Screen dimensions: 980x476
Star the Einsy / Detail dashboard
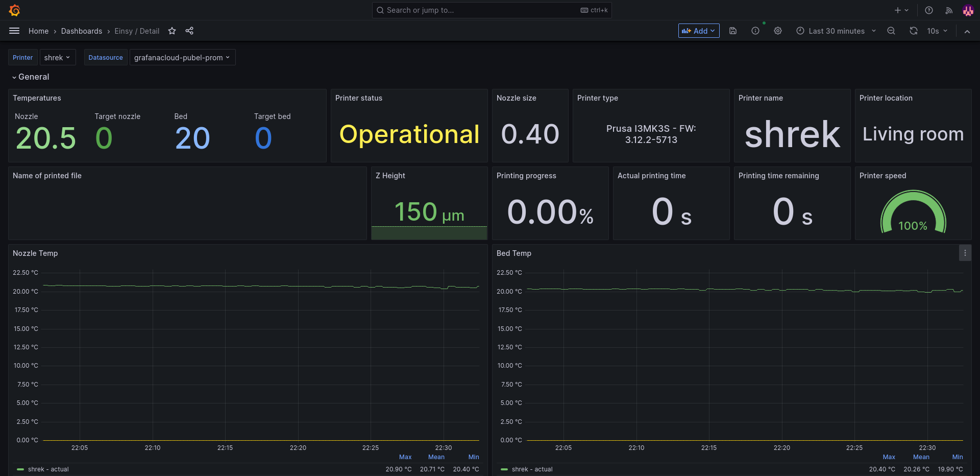pos(172,31)
